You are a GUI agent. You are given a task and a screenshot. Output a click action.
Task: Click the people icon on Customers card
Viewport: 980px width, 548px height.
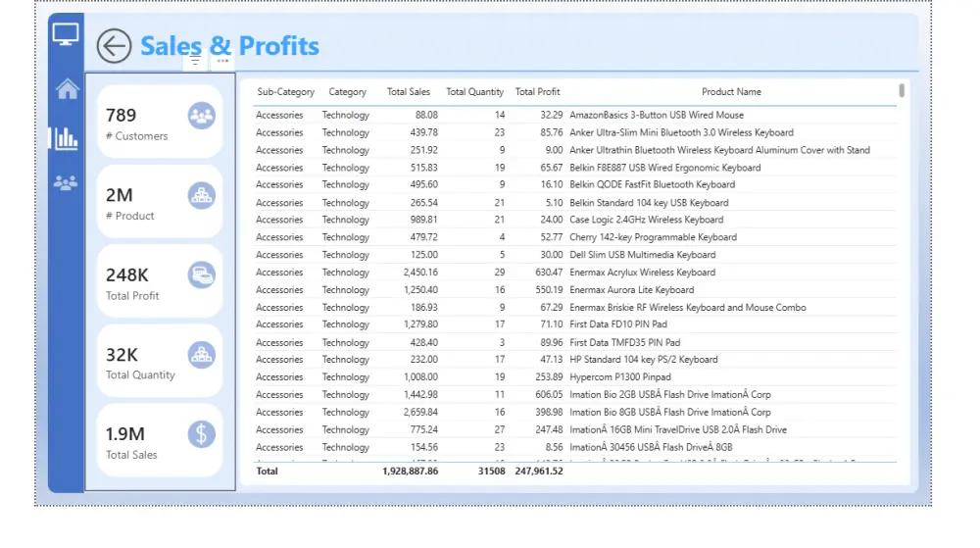click(201, 116)
